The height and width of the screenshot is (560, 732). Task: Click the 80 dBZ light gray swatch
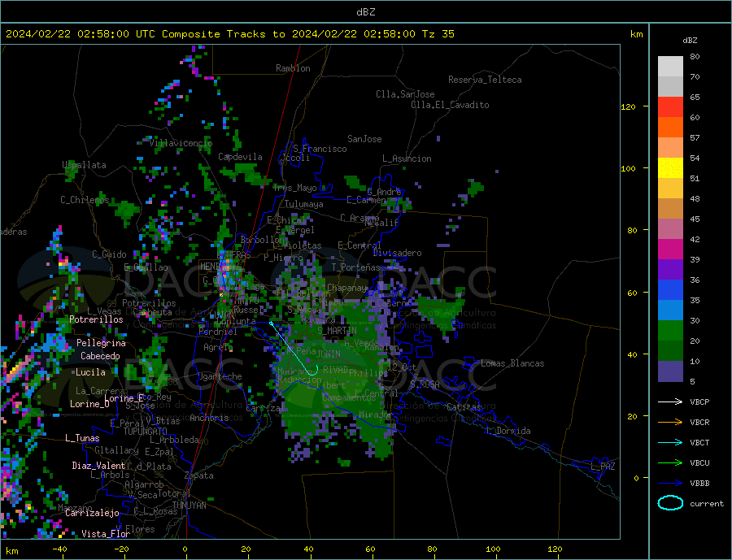[x=670, y=67]
